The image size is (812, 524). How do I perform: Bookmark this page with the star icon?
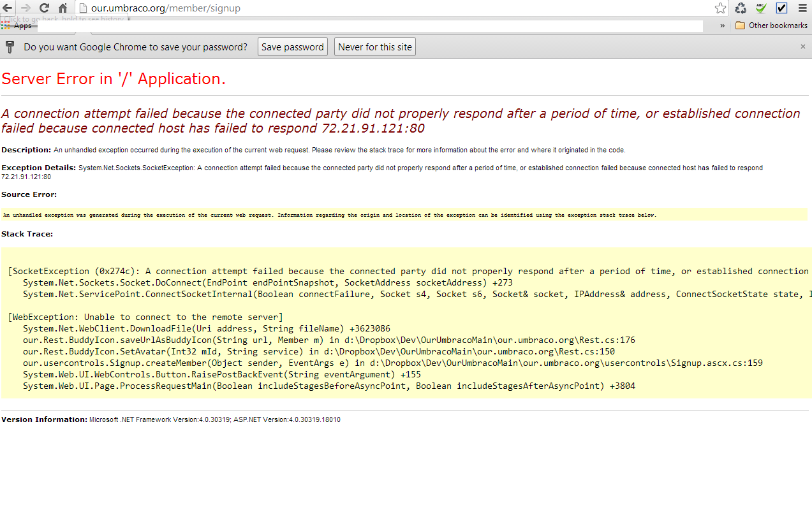coord(720,8)
